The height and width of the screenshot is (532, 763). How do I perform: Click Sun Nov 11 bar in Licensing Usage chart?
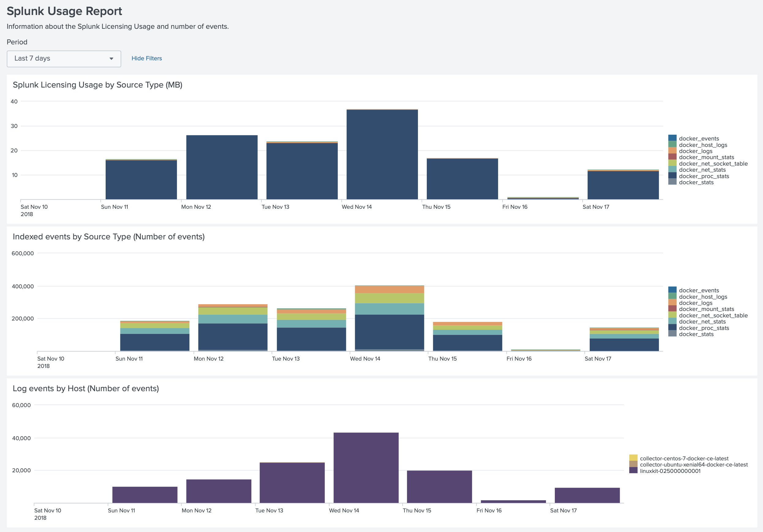[141, 179]
